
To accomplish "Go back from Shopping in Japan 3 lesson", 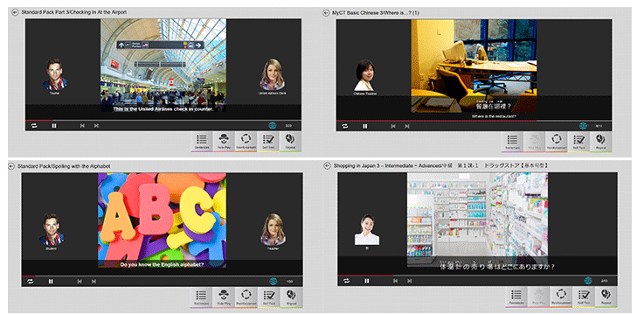I will [328, 165].
